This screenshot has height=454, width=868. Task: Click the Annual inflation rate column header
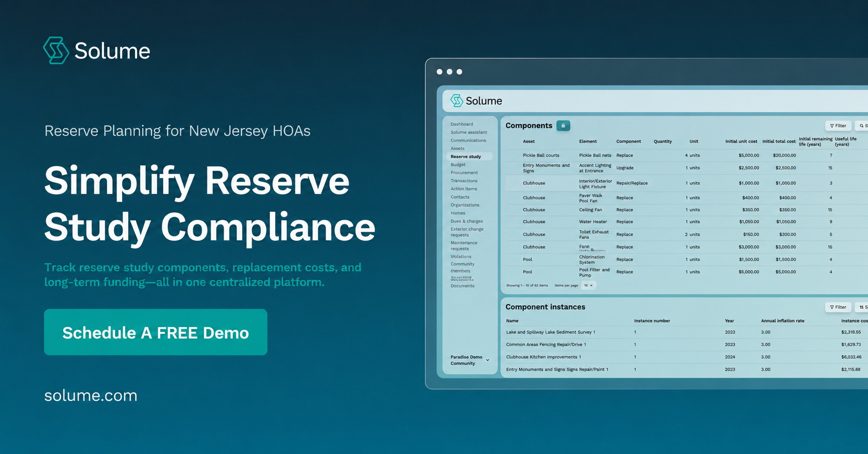pyautogui.click(x=782, y=321)
